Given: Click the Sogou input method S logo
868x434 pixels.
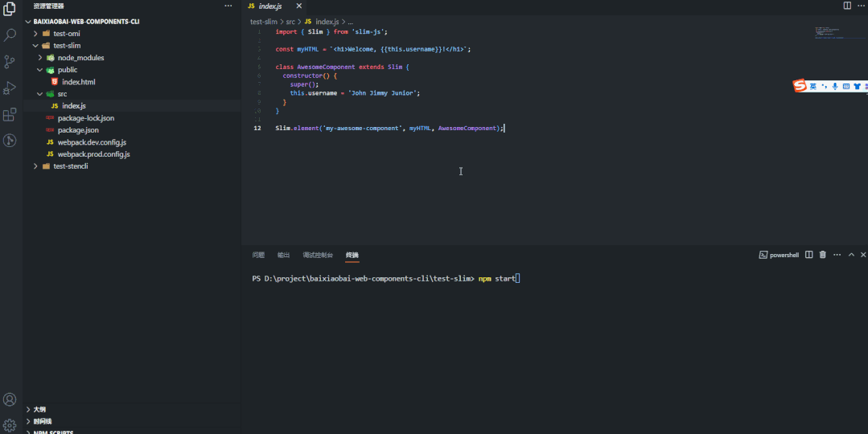Looking at the screenshot, I should tap(800, 86).
